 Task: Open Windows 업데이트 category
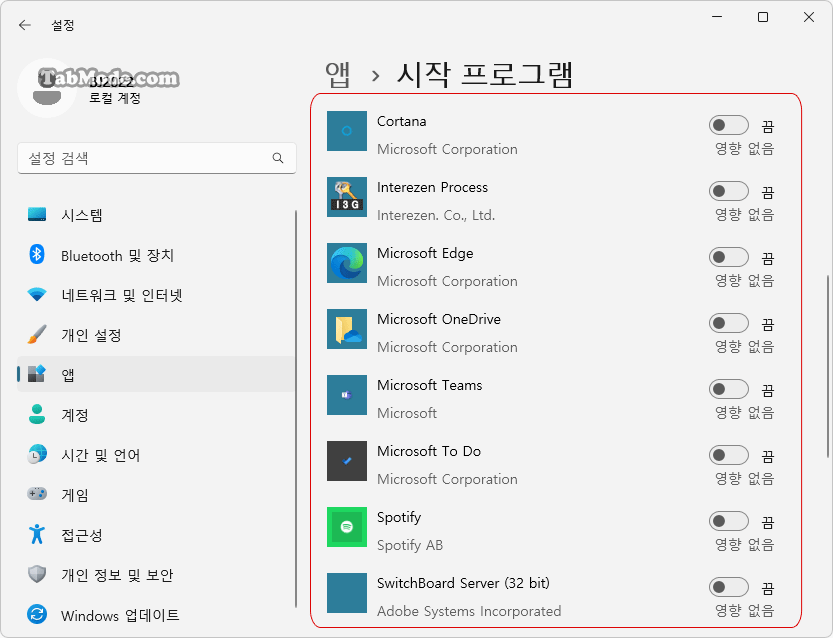(156, 615)
